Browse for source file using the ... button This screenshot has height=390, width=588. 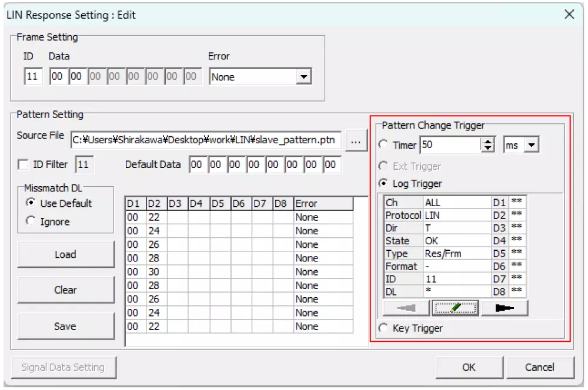click(356, 140)
